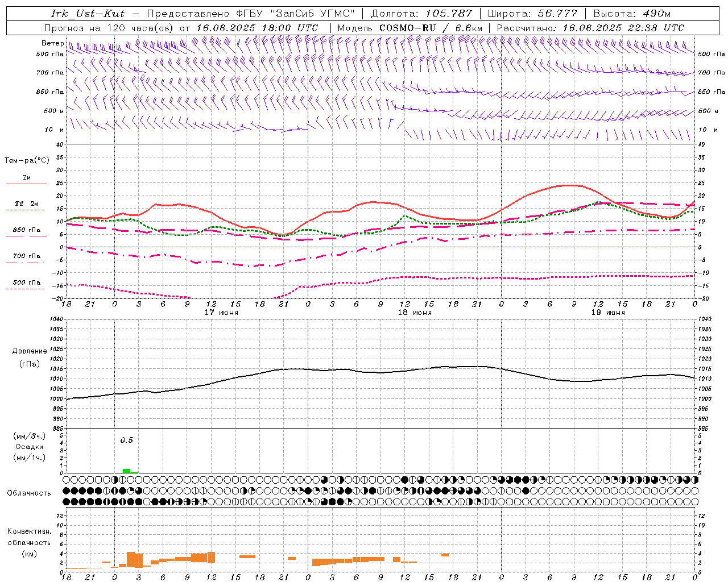Screen dimensions: 728x582
Task: Click the Рассчитано: 16.06.2025 22:38 UTC text
Action: click(x=590, y=28)
